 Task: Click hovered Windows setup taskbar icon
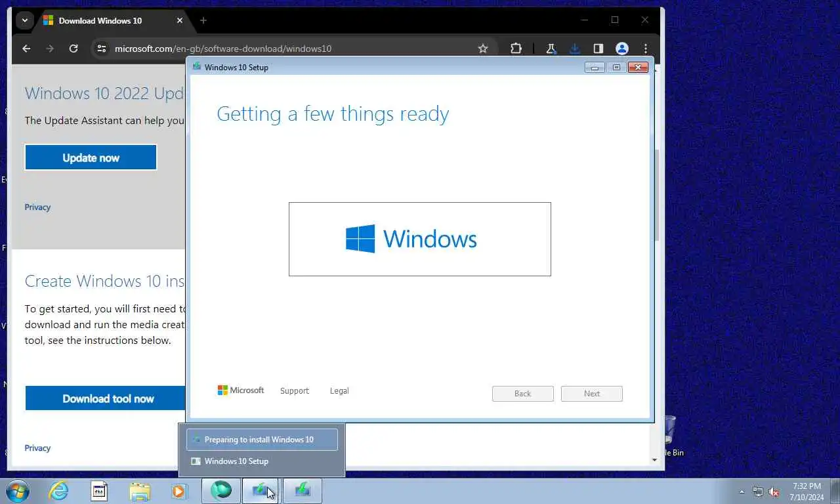pyautogui.click(x=262, y=491)
